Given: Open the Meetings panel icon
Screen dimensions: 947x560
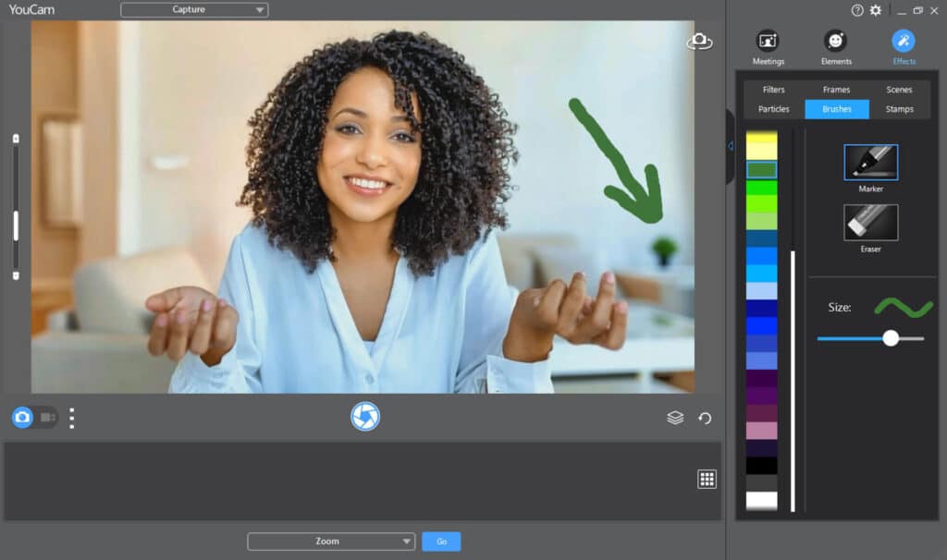Looking at the screenshot, I should pyautogui.click(x=768, y=41).
